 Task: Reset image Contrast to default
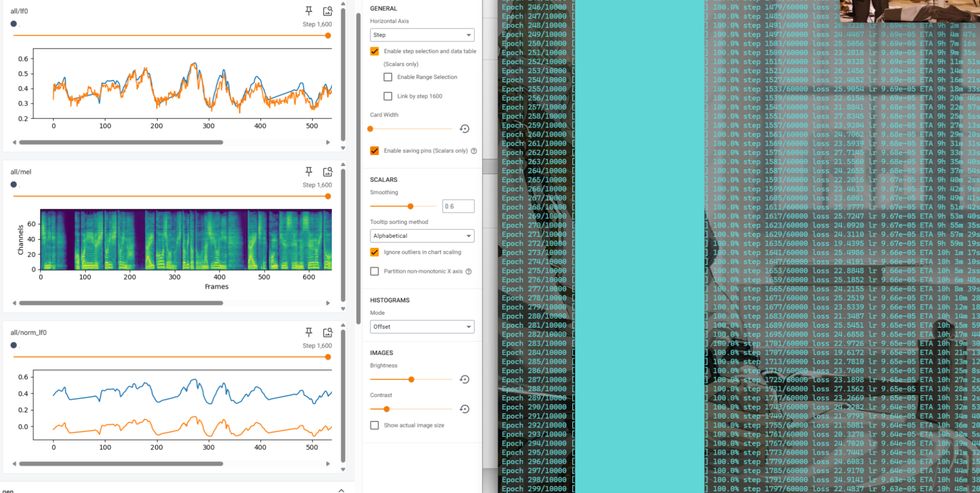(x=464, y=409)
